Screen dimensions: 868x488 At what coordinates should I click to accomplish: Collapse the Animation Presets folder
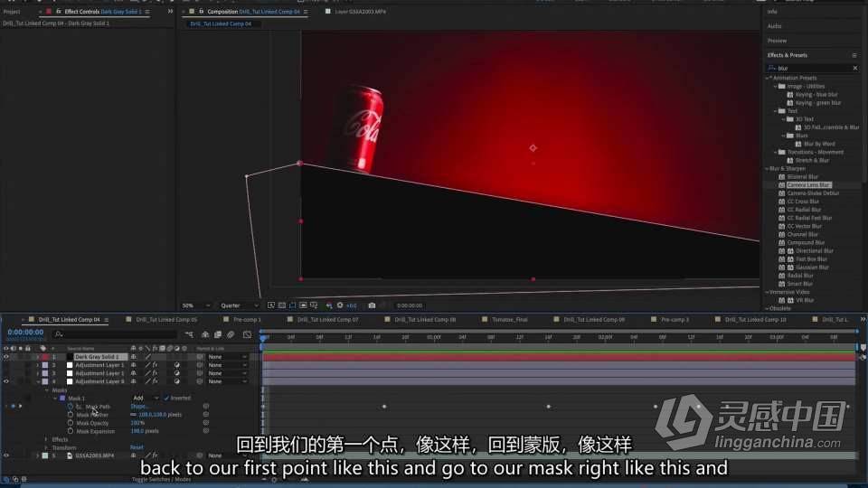pyautogui.click(x=768, y=78)
